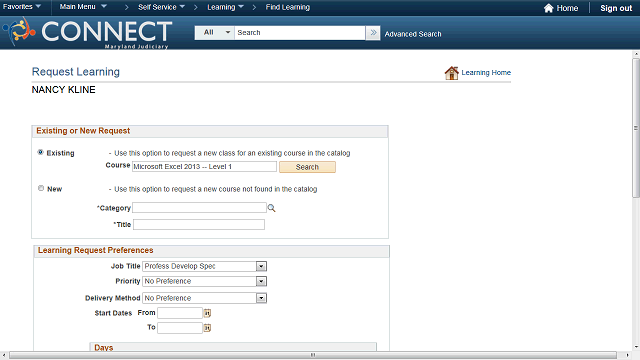640x360 pixels.
Task: Open the Start Dates To calendar
Action: pos(207,328)
